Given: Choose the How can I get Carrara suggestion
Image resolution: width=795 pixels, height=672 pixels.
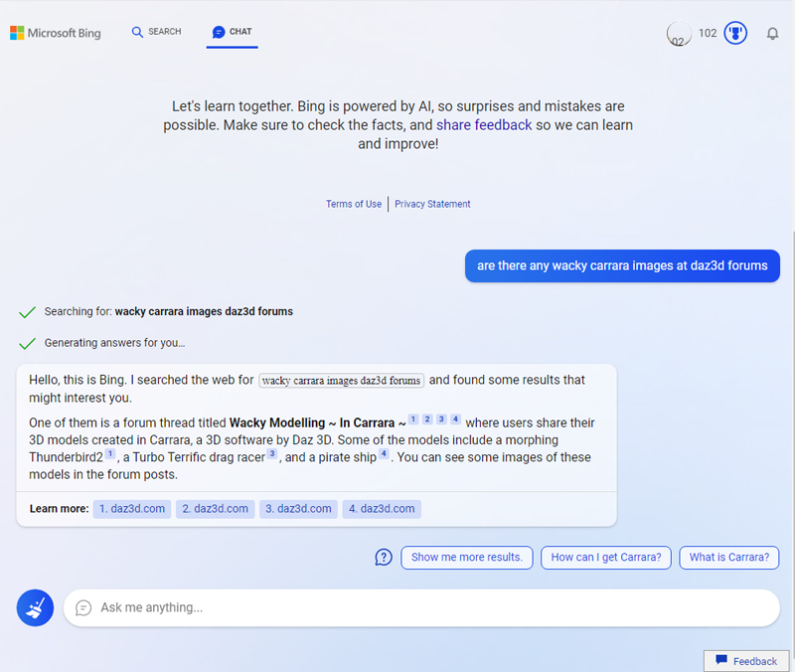Looking at the screenshot, I should click(x=606, y=558).
